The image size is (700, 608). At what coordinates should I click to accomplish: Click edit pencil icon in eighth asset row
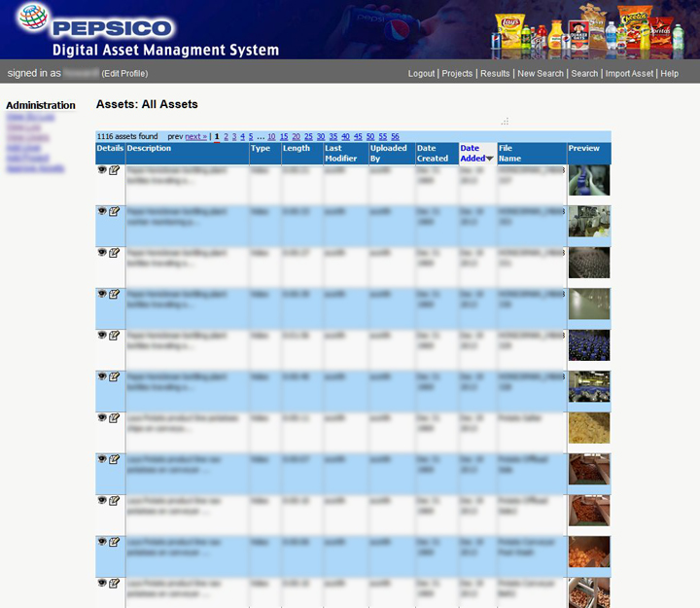(115, 459)
